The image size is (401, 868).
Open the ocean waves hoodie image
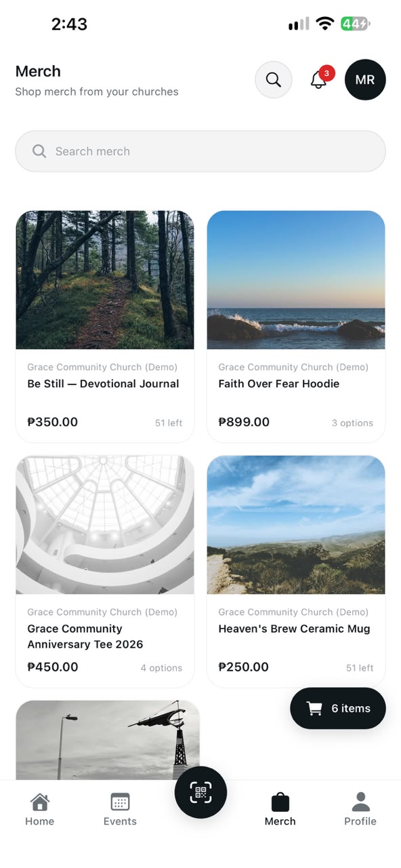coord(296,280)
